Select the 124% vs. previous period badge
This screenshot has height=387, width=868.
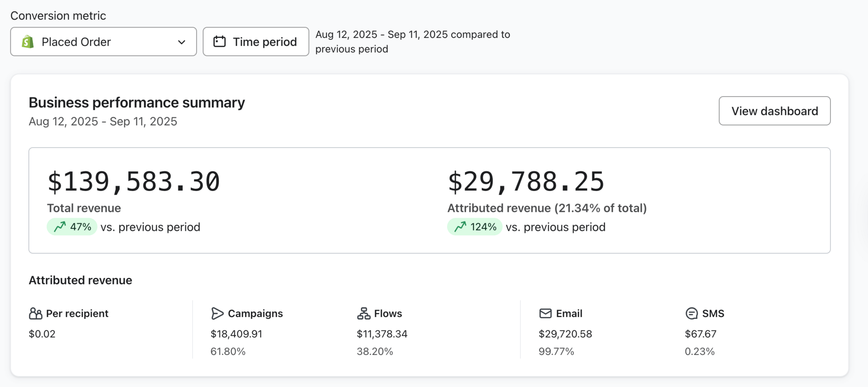tap(475, 227)
